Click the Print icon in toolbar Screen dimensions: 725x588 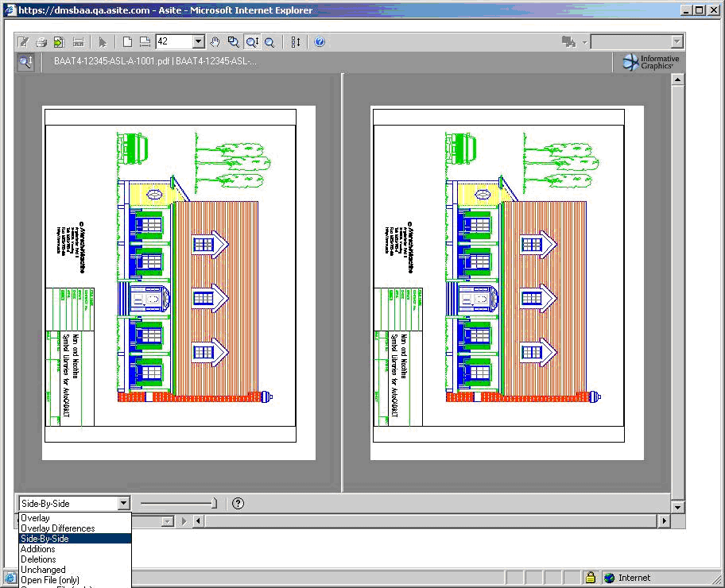(x=41, y=42)
